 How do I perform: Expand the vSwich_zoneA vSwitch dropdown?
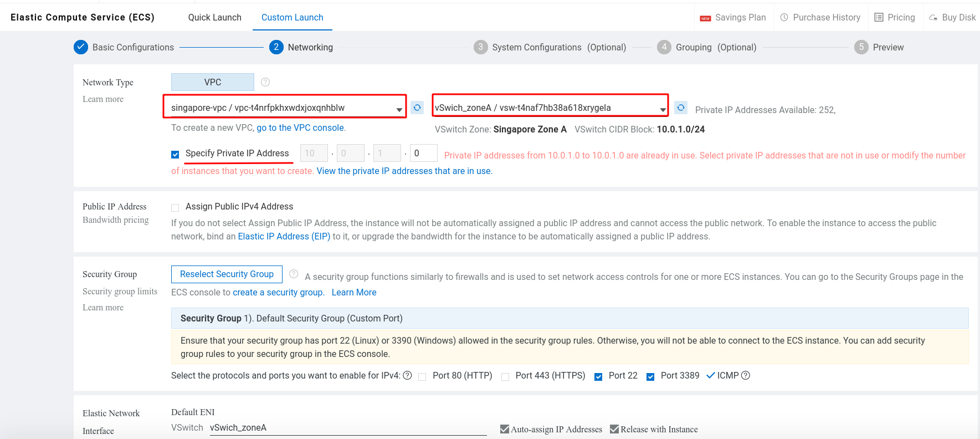pyautogui.click(x=550, y=107)
